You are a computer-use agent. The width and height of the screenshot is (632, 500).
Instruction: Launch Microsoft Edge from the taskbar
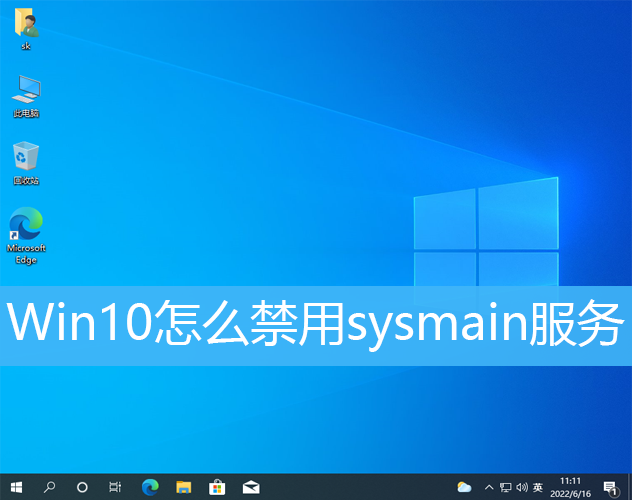coord(150,487)
